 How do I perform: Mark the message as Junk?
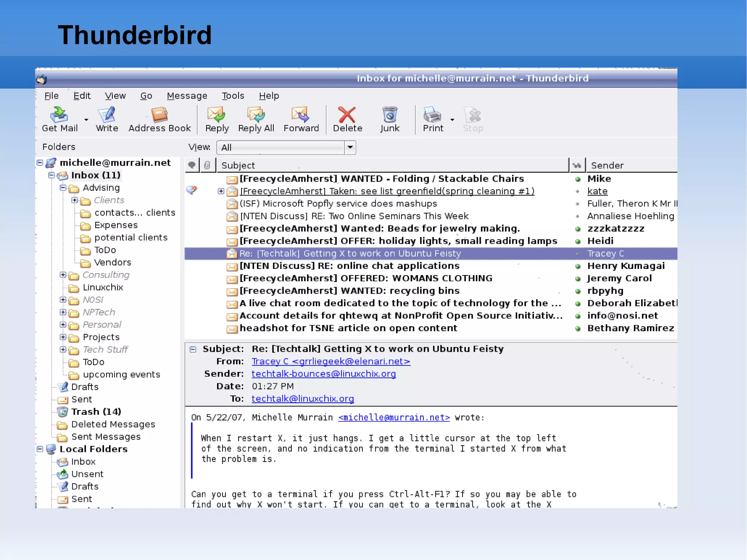coord(390,115)
